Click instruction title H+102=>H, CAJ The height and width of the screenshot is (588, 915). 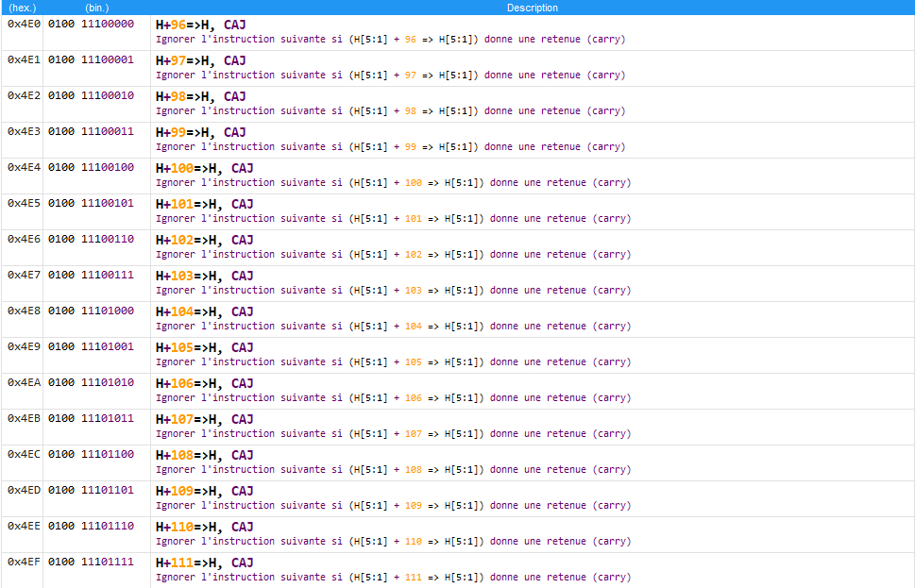pos(205,241)
